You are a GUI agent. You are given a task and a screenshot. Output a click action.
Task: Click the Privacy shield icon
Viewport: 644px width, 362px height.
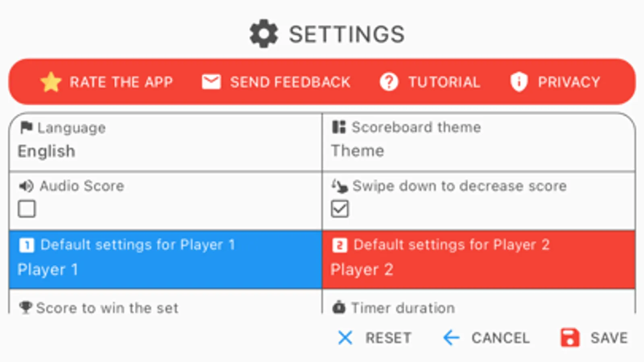point(519,82)
